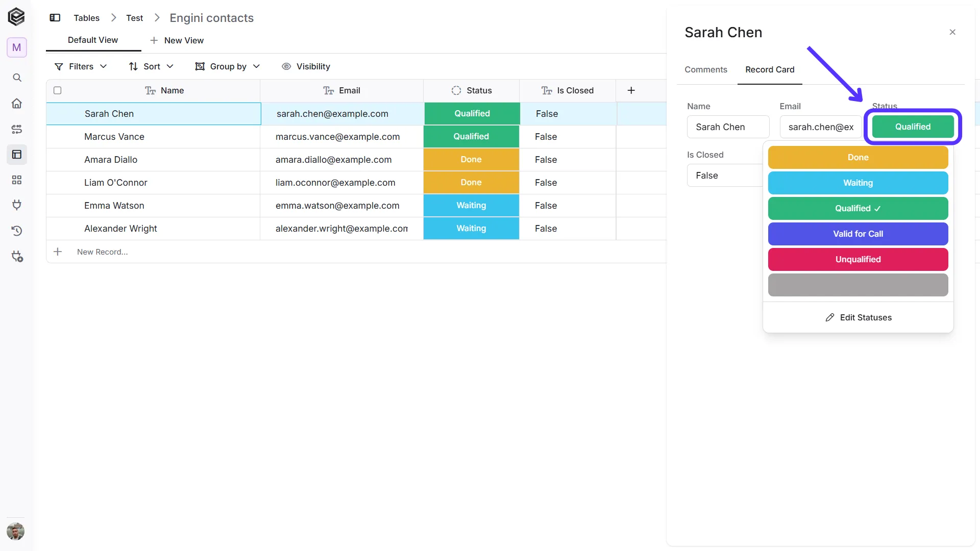Click Edit Statuses button

pyautogui.click(x=858, y=317)
